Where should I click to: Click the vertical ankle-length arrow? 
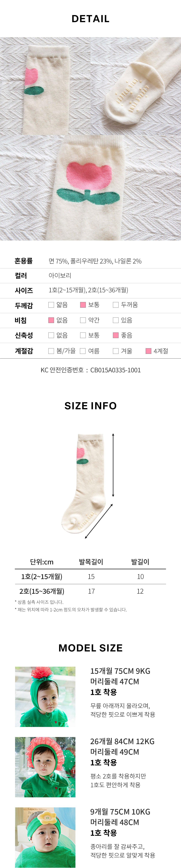coord(113,465)
